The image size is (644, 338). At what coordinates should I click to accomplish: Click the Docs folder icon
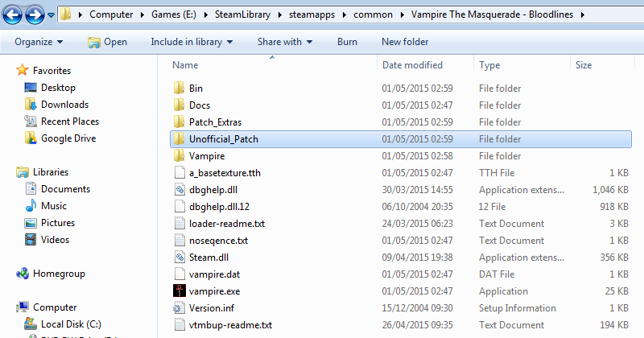[x=179, y=105]
